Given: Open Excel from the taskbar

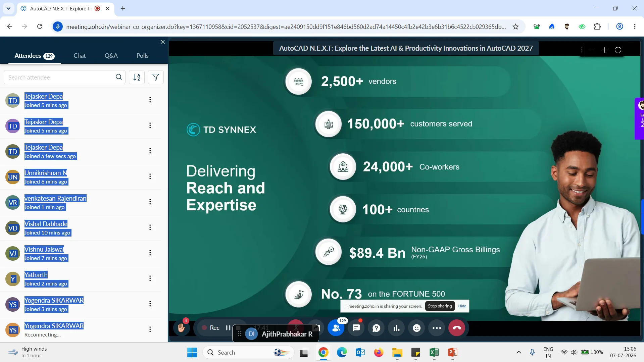Looking at the screenshot, I should pos(434,352).
